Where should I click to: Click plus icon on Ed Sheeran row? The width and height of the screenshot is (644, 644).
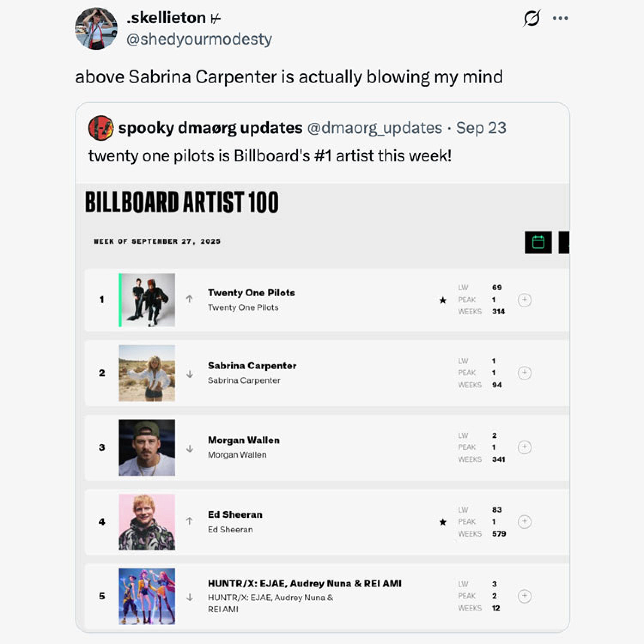coord(524,522)
